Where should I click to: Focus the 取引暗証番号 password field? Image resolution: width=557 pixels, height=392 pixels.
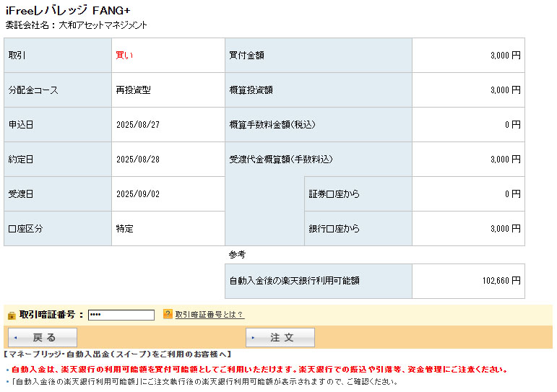121,315
